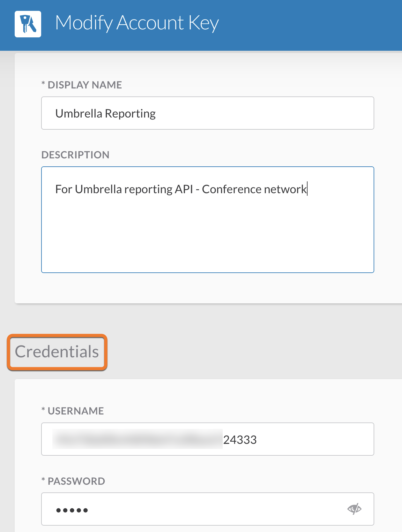Image resolution: width=402 pixels, height=532 pixels.
Task: Focus the Password input field
Action: point(207,509)
